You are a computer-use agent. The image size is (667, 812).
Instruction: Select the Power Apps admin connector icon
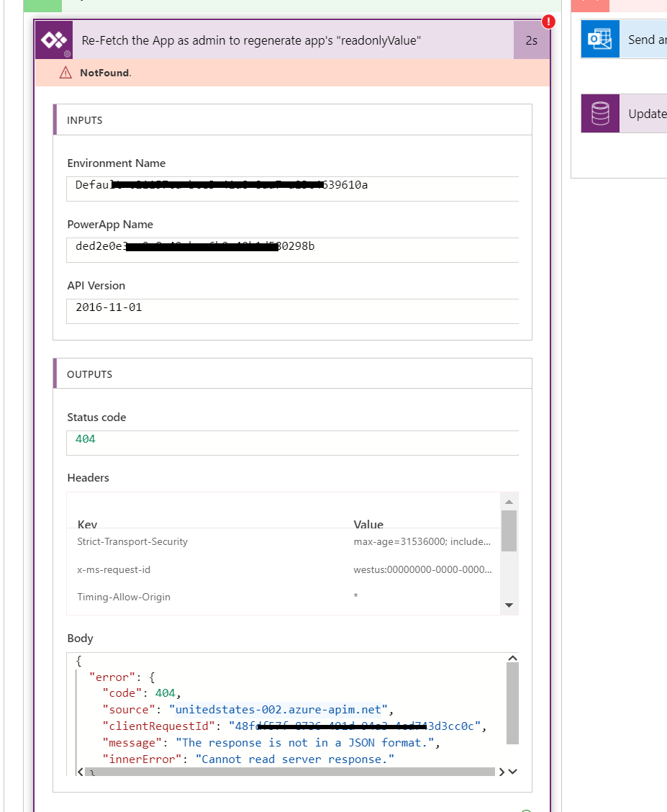[x=53, y=40]
